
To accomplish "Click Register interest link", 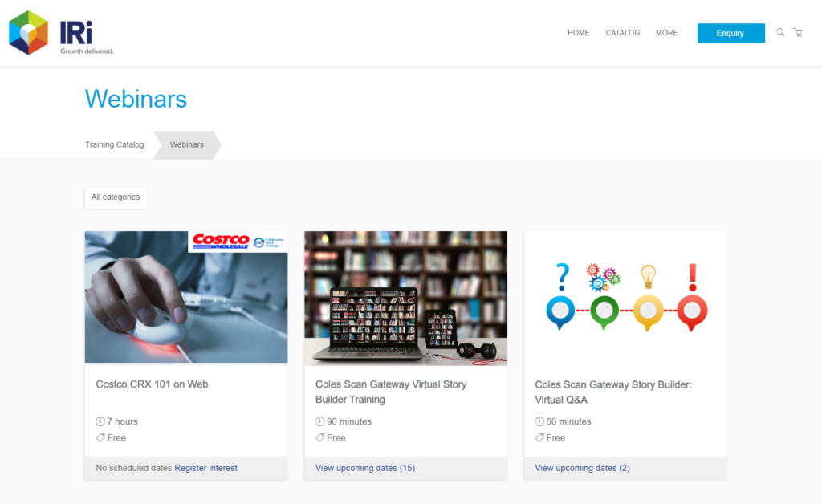I will 205,468.
